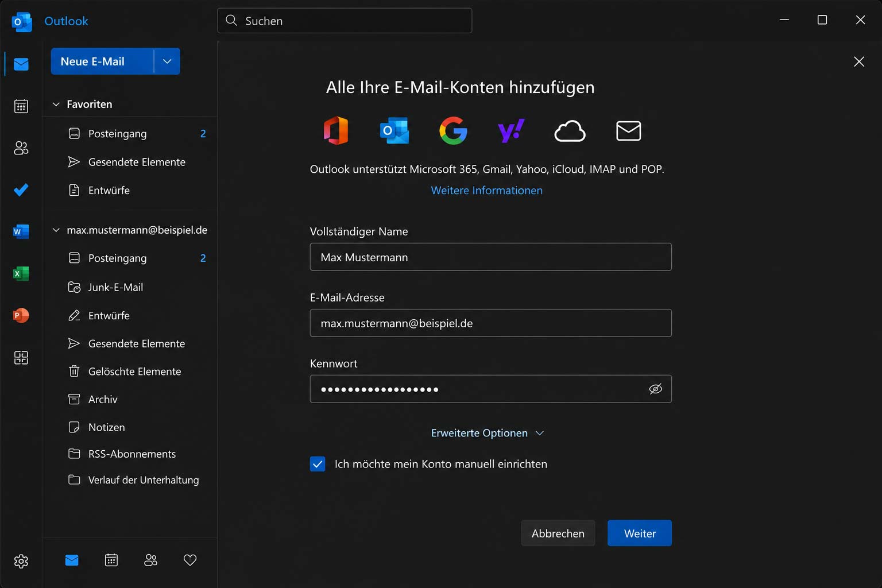Launch the Word app icon
This screenshot has width=882, height=588.
tap(21, 231)
